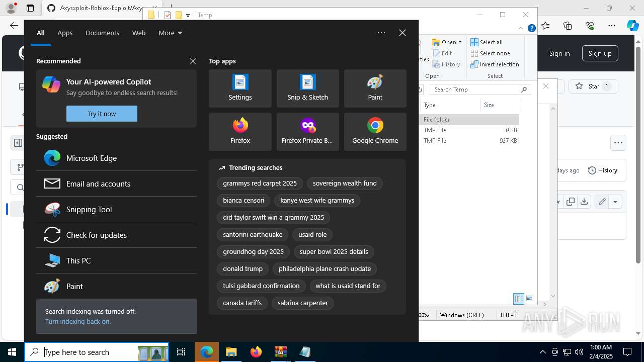This screenshot has width=644, height=362.
Task: Open Explorer help question mark icon
Action: click(531, 29)
